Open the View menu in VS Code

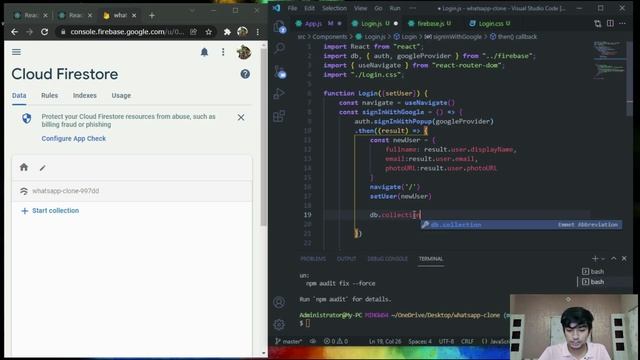pos(360,9)
